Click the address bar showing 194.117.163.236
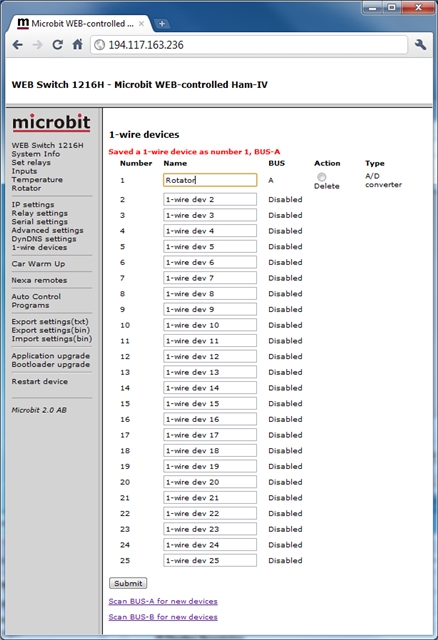The image size is (438, 640). pos(249,44)
